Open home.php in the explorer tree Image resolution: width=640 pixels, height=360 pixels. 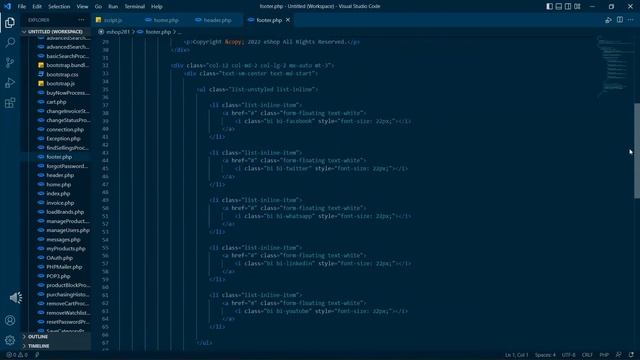(x=59, y=184)
